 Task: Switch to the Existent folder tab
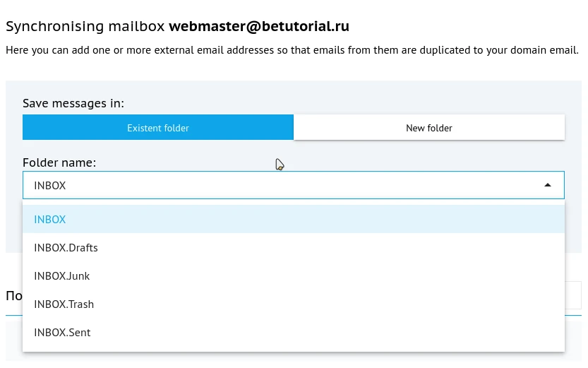tap(158, 128)
